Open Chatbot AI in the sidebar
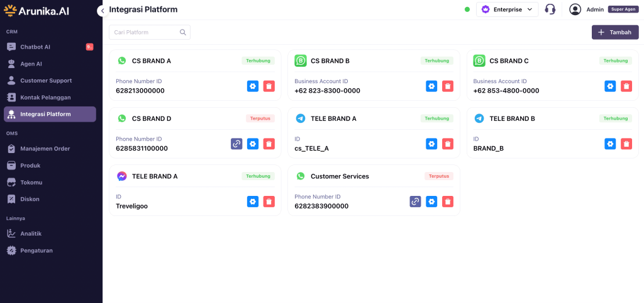 tap(50, 47)
